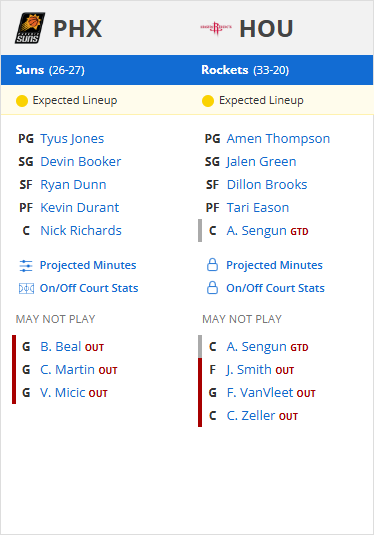Select the Rockets (33-20) team header

(x=245, y=70)
